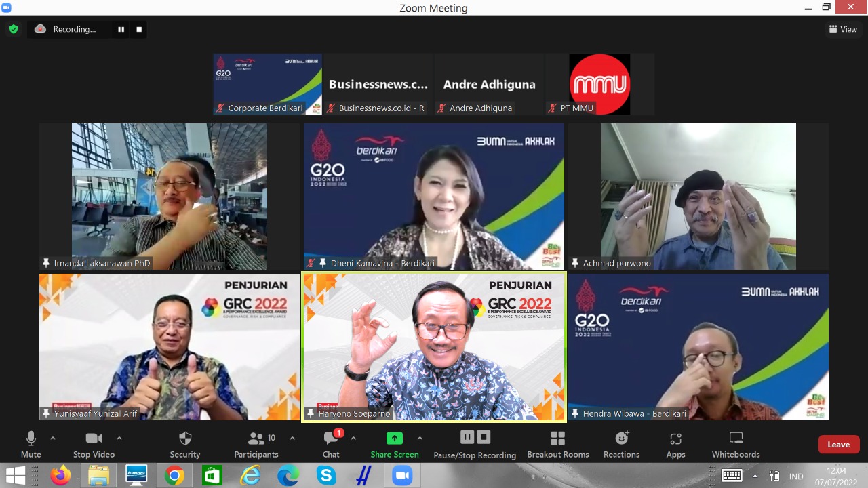Expand video options arrow beside Stop Video

pyautogui.click(x=119, y=439)
